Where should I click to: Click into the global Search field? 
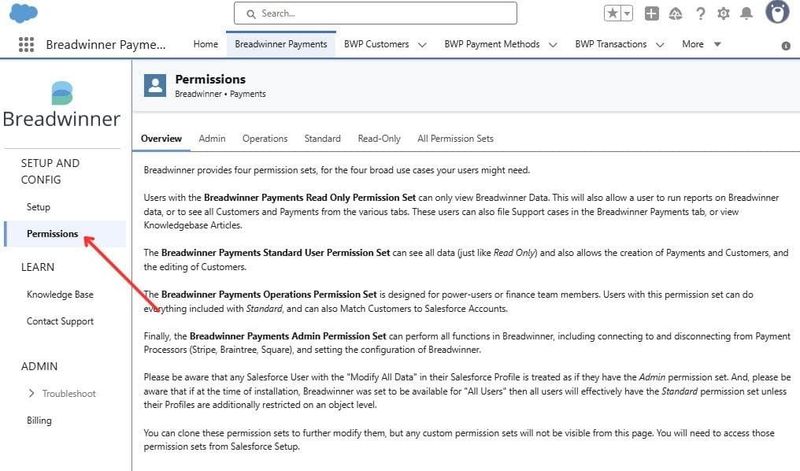pyautogui.click(x=375, y=14)
